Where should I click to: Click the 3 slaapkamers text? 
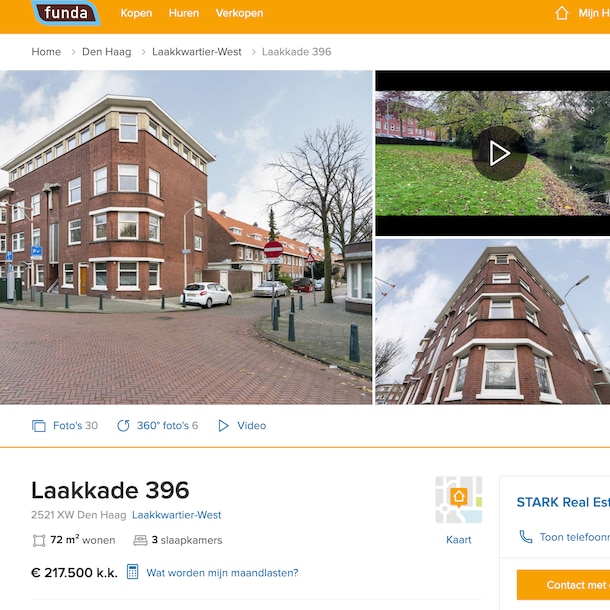point(187,540)
